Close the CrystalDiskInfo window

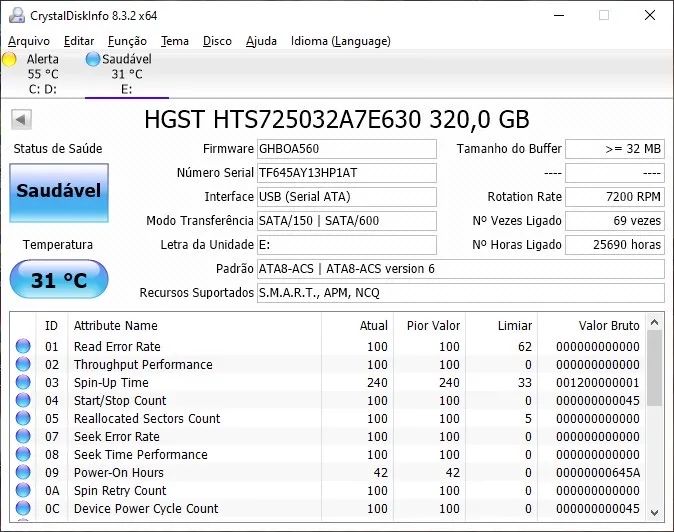[x=650, y=15]
